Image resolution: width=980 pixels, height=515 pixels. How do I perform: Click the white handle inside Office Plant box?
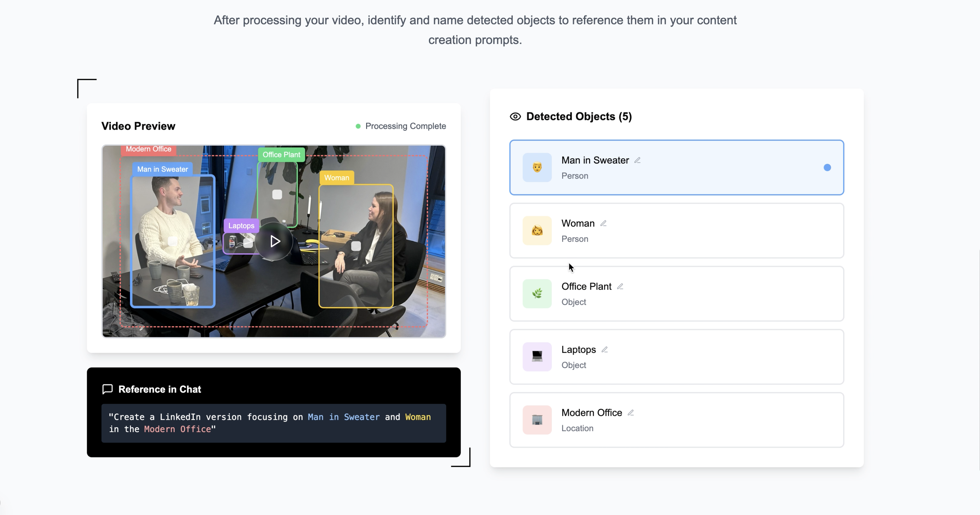tap(277, 194)
